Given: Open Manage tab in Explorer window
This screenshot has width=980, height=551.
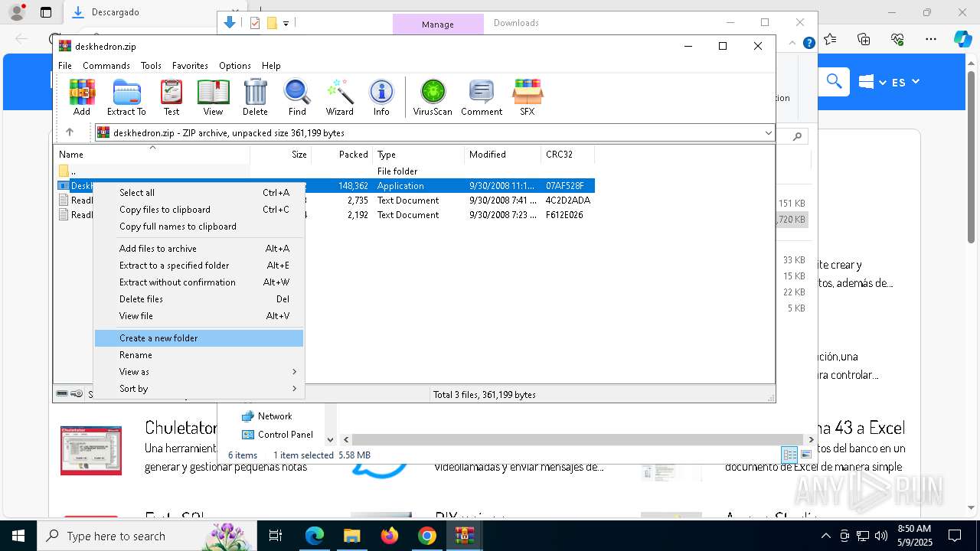Looking at the screenshot, I should tap(438, 24).
